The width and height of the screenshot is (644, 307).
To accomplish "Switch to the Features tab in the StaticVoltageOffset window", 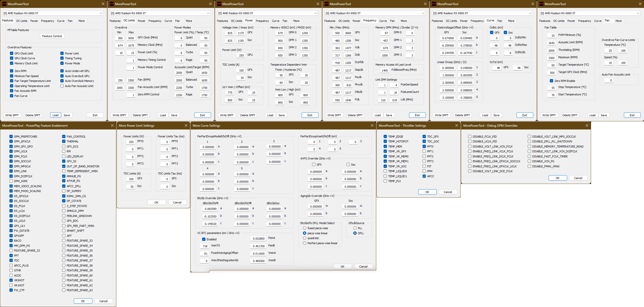I will point(437,21).
